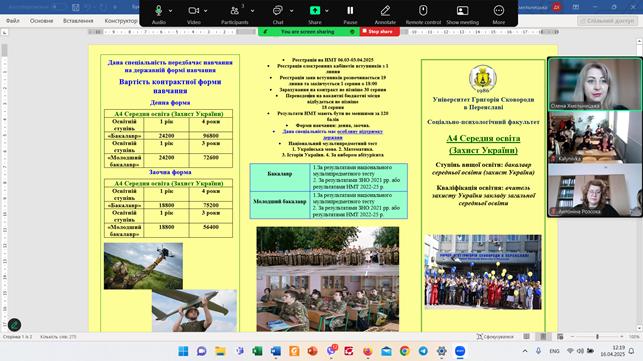This screenshot has height=361, width=643.
Task: Open Word ribbon display options icon
Action: coord(576,7)
